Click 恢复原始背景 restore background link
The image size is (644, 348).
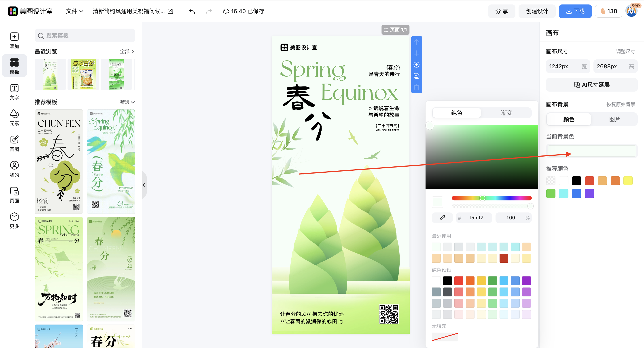(621, 104)
